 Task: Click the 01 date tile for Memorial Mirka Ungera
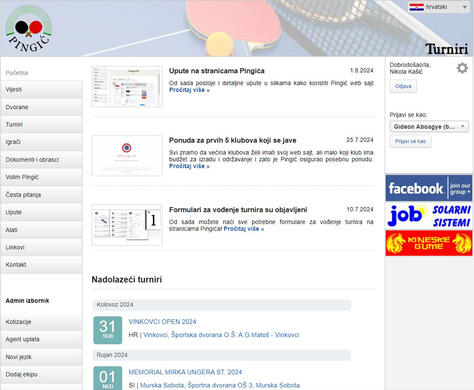108,378
